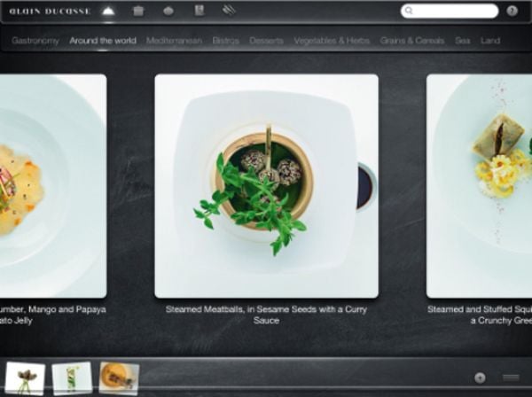Open the Desserts category
The image size is (532, 397).
click(266, 41)
